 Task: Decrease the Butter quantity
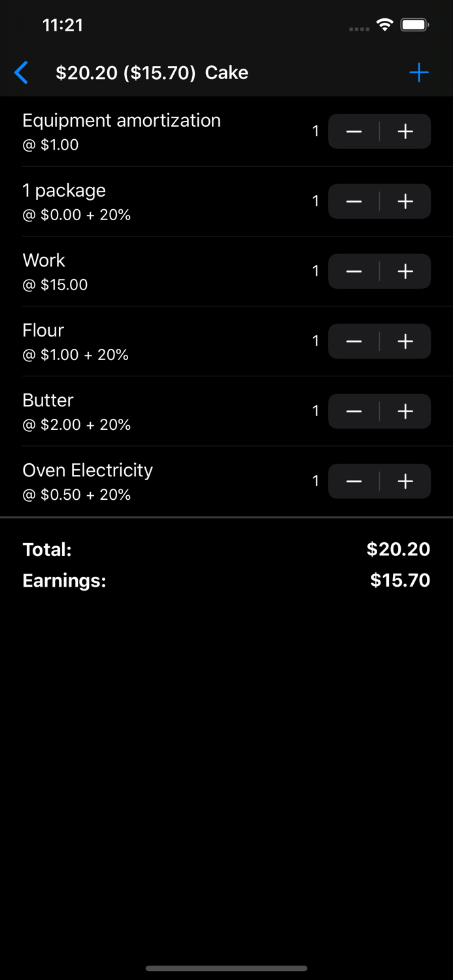(353, 411)
